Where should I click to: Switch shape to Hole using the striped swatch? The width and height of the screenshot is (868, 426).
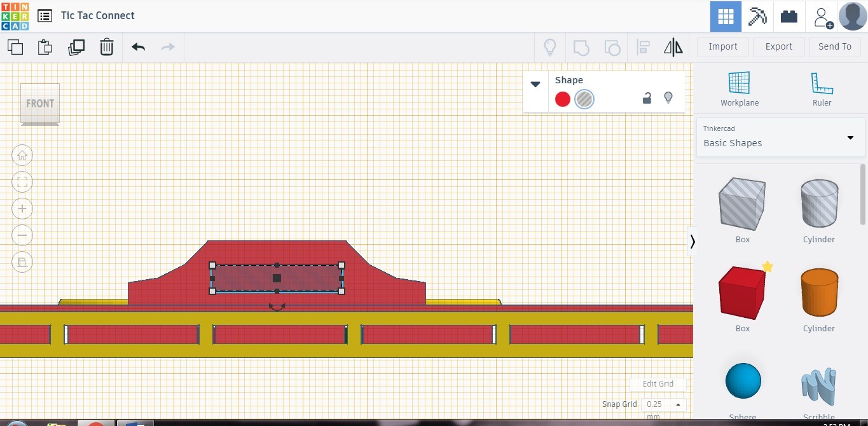(584, 99)
